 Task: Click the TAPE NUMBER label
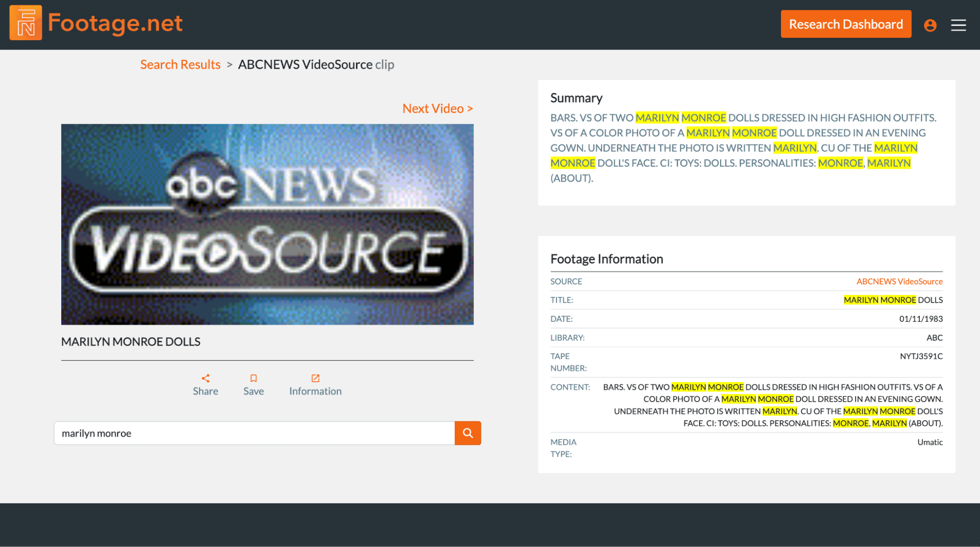pyautogui.click(x=568, y=362)
